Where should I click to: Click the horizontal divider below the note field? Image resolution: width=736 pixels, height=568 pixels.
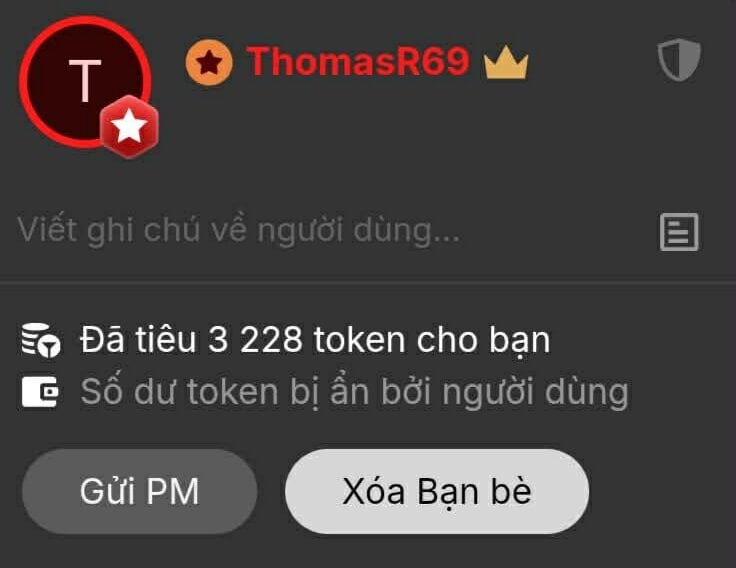(368, 283)
